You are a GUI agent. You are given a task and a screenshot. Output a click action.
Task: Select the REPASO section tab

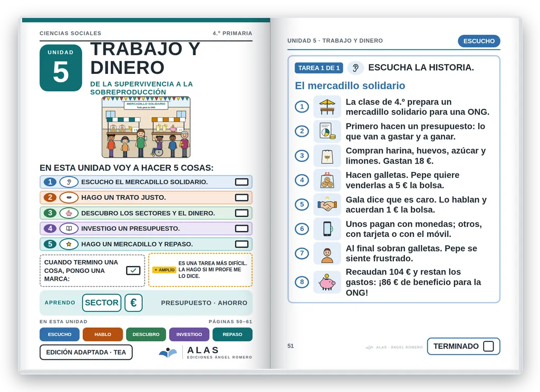coord(233,334)
